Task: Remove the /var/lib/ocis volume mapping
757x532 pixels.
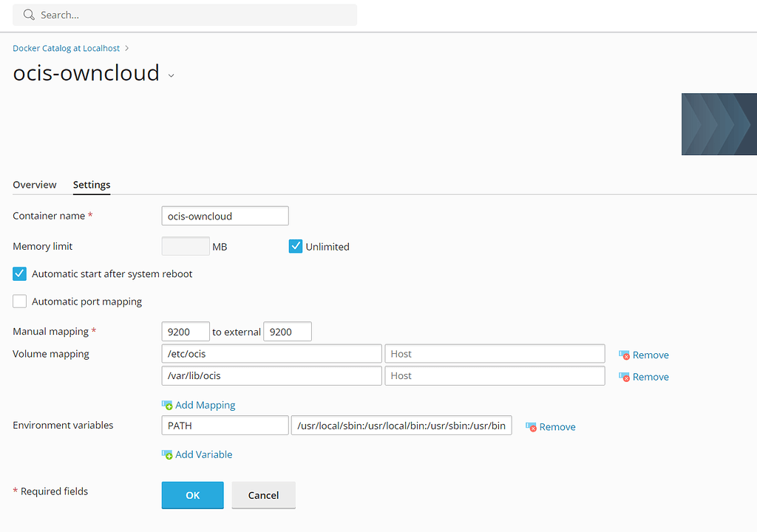Action: point(644,376)
